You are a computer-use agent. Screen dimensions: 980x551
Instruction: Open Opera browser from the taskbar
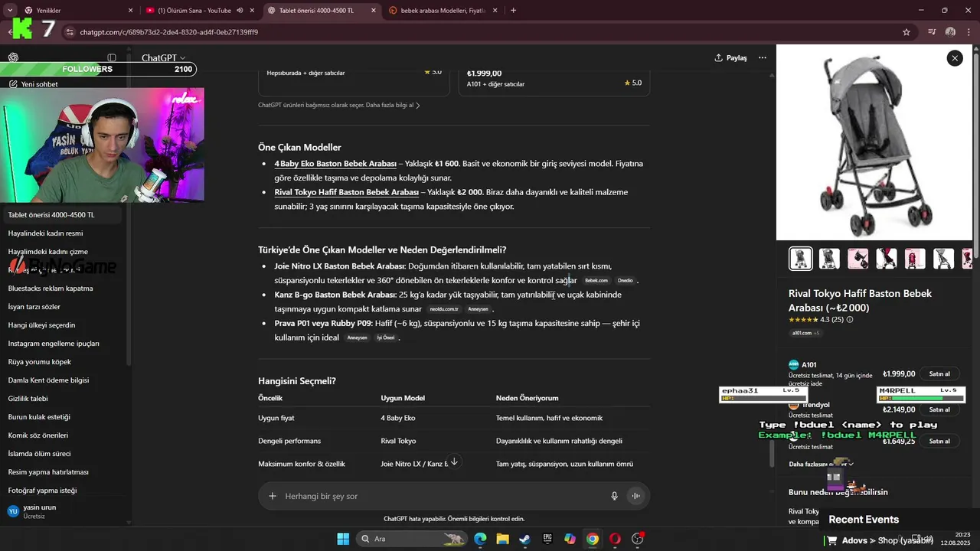point(615,539)
